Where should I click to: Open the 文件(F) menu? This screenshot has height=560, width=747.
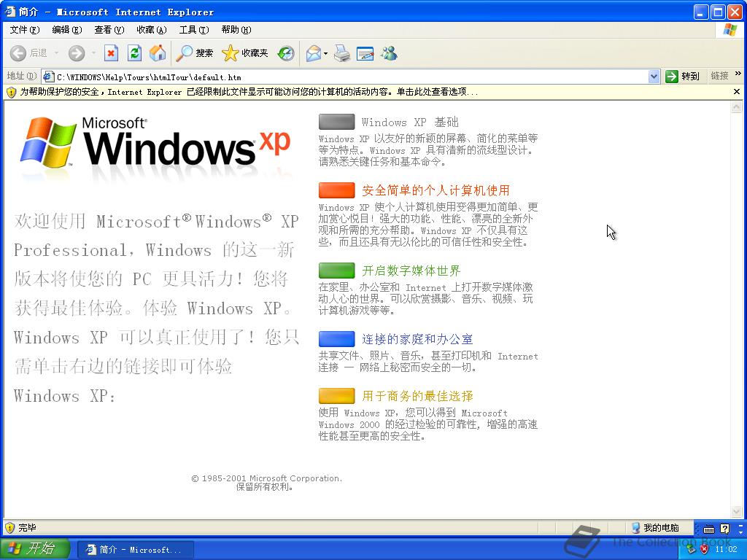coord(25,29)
